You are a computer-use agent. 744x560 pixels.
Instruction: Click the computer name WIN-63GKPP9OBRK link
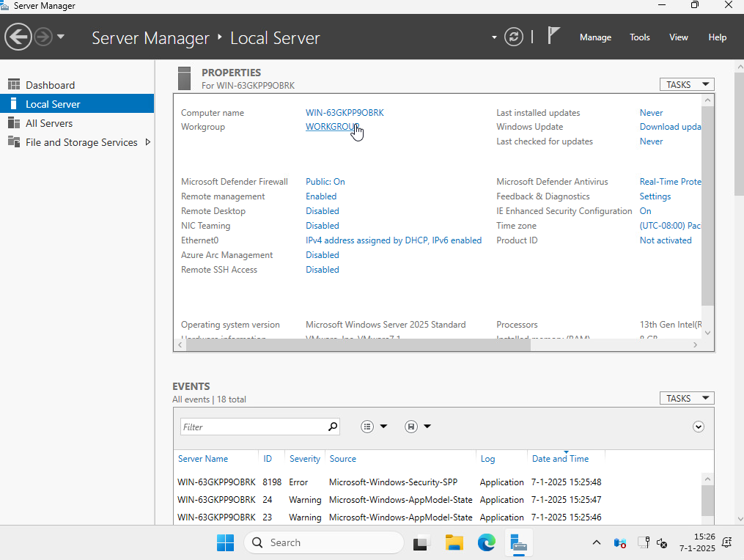[345, 112]
